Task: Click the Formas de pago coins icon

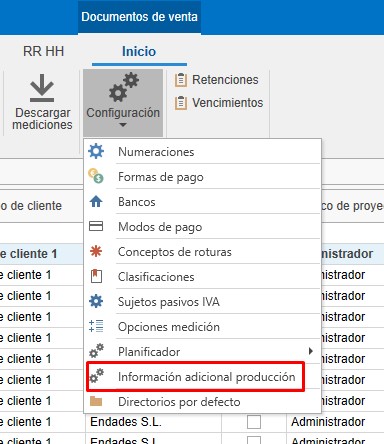Action: click(96, 176)
